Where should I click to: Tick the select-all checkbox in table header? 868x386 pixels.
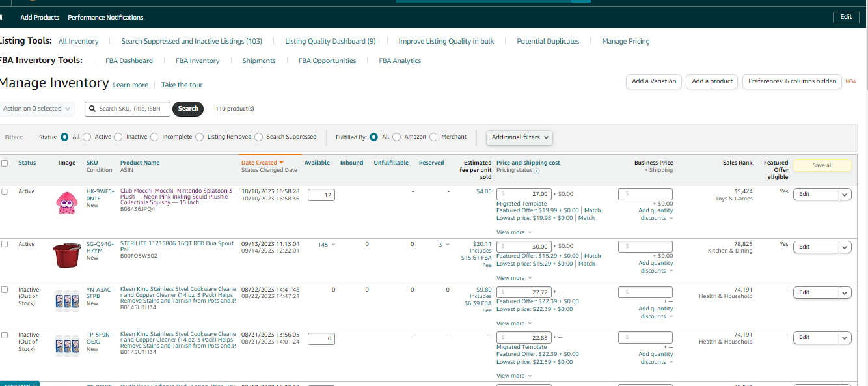click(5, 163)
